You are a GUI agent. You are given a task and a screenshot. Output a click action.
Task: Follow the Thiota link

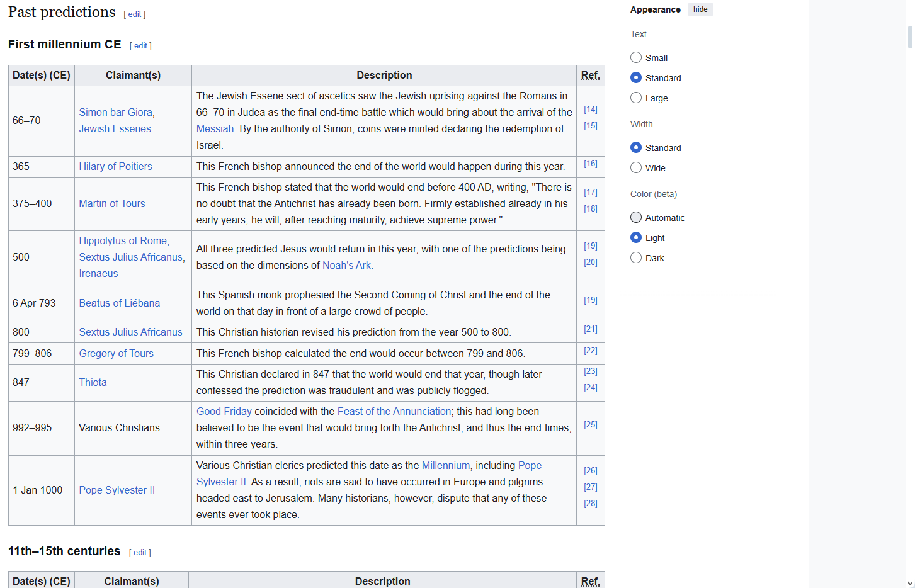tap(93, 382)
